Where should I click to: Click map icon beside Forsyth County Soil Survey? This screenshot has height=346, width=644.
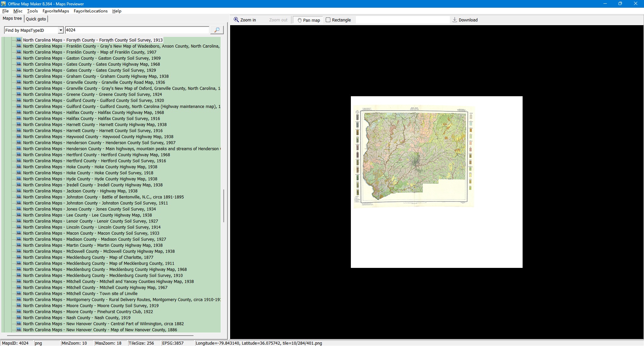pyautogui.click(x=19, y=40)
